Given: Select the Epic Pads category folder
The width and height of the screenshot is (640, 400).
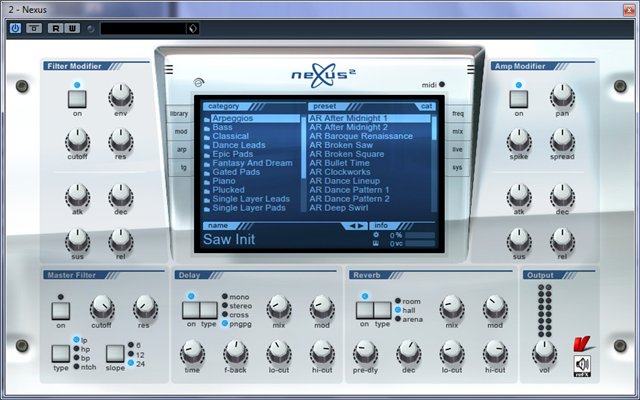Looking at the screenshot, I should [251, 154].
